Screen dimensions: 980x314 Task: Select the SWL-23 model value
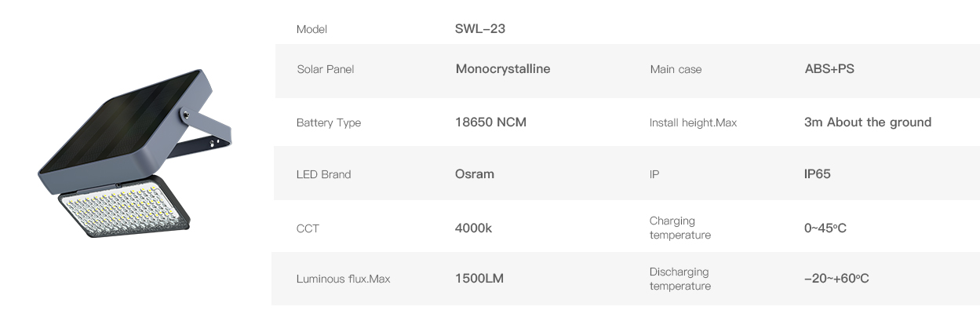(479, 28)
